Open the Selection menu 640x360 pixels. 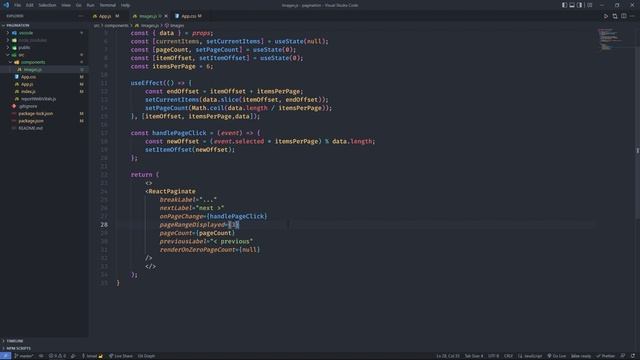(x=47, y=5)
